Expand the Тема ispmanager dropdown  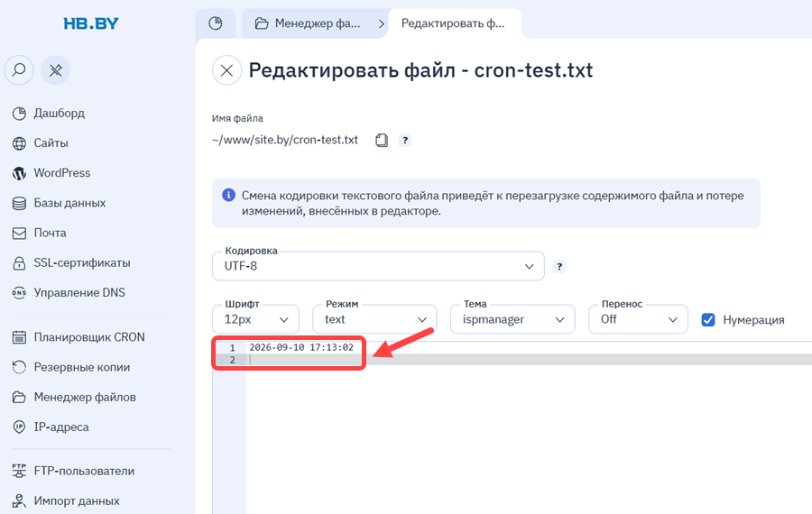pyautogui.click(x=512, y=319)
